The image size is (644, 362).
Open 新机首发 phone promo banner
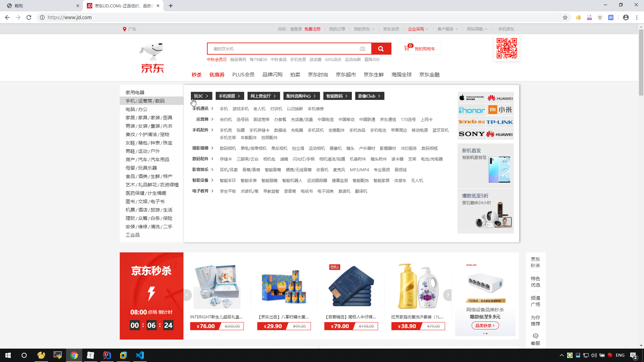(485, 166)
